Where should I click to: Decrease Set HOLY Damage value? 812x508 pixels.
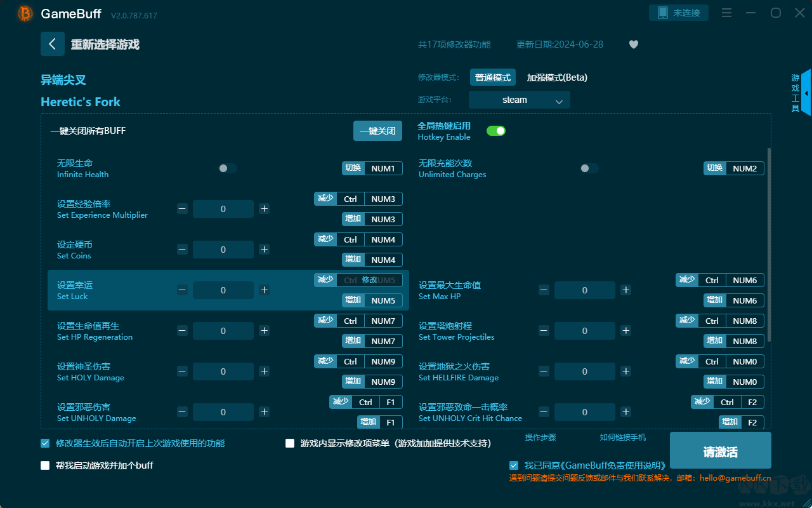[x=182, y=371]
